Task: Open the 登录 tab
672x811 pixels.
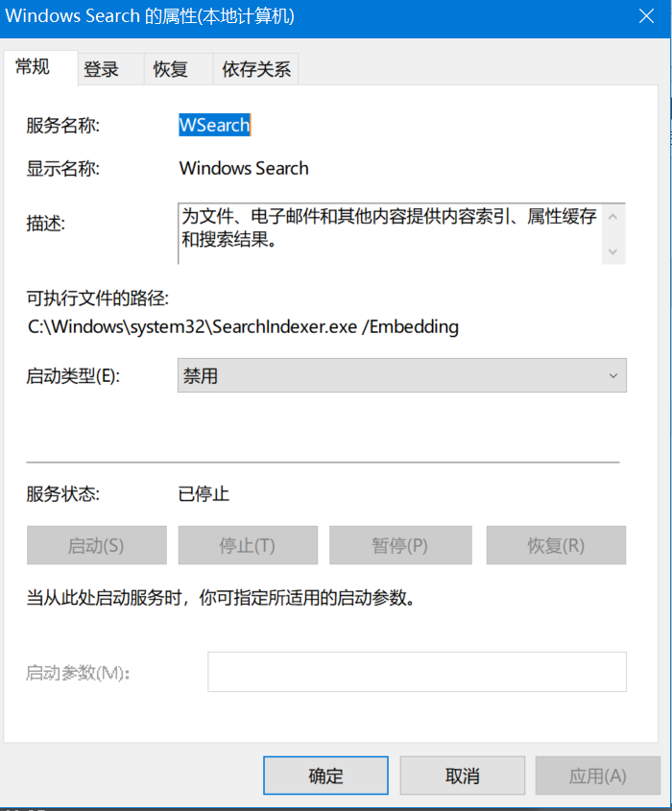Action: click(x=101, y=69)
